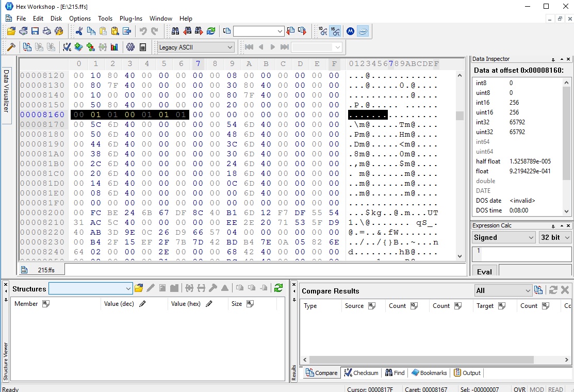
Task: Click the Compare files icon
Action: [27, 47]
